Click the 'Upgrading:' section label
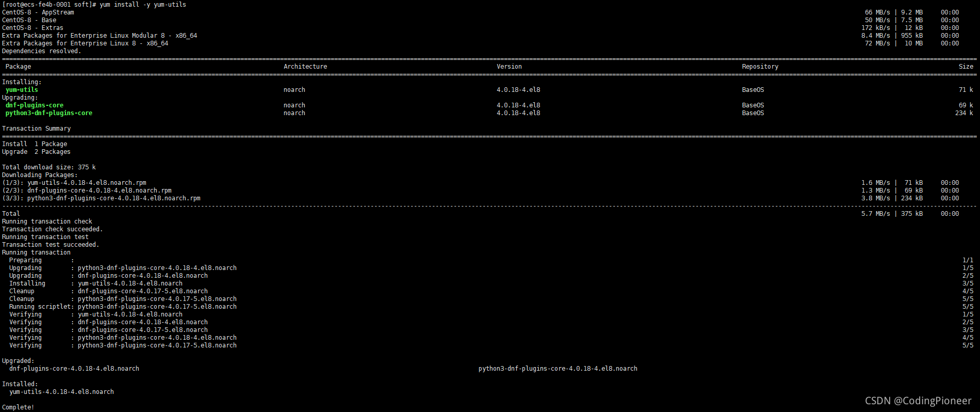 click(20, 98)
